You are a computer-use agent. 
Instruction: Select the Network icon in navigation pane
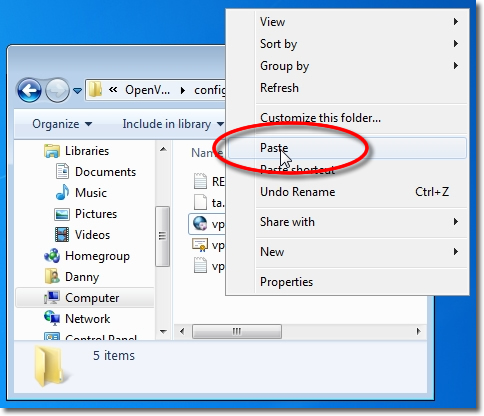click(x=52, y=318)
